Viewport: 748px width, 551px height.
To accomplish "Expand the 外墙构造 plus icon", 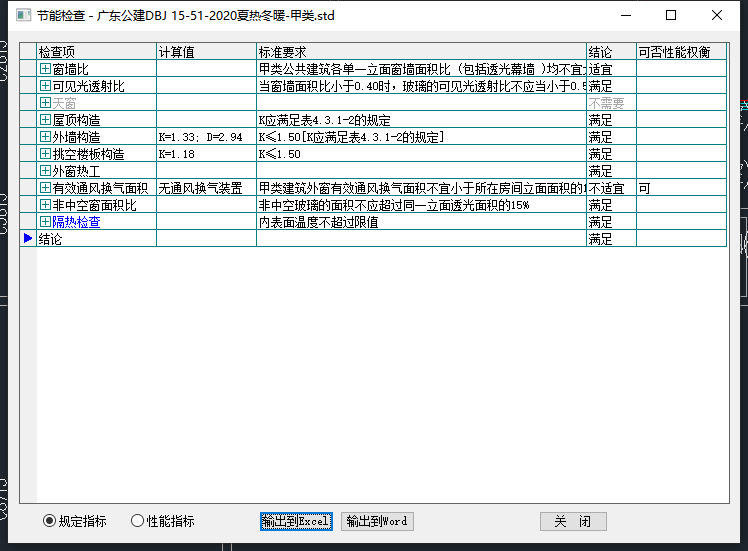I will [45, 137].
